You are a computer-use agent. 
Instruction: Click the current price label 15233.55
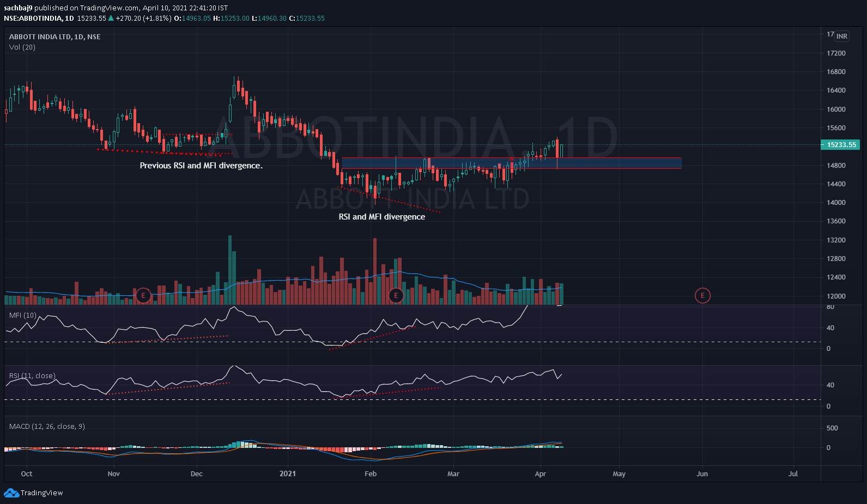click(x=840, y=144)
